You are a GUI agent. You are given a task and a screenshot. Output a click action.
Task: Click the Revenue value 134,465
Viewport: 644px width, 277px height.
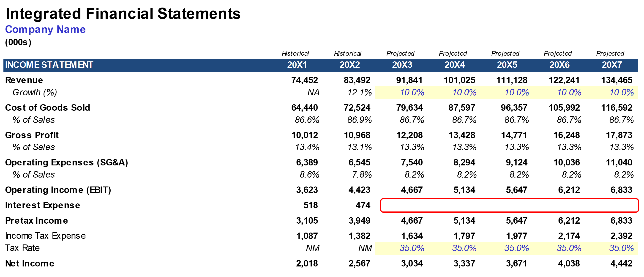617,80
